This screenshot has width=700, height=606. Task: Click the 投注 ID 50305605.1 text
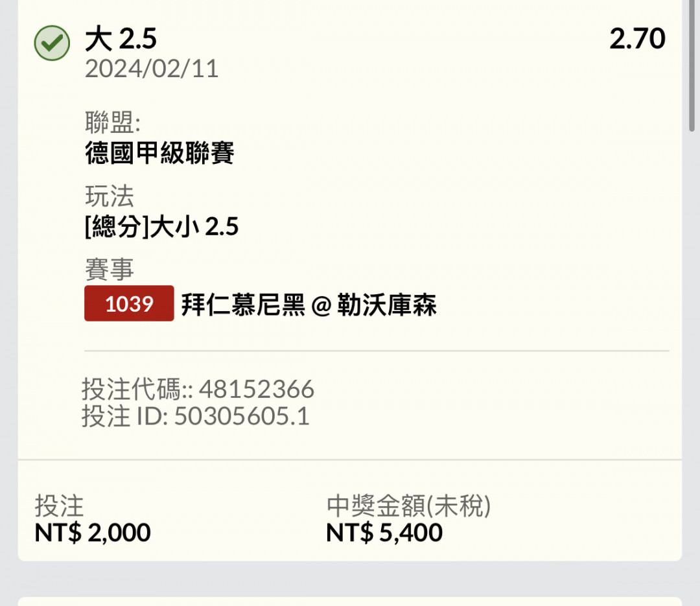196,416
